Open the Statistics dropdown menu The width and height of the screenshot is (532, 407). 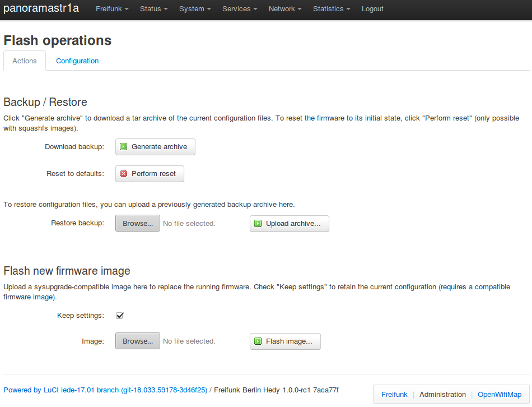(x=332, y=9)
